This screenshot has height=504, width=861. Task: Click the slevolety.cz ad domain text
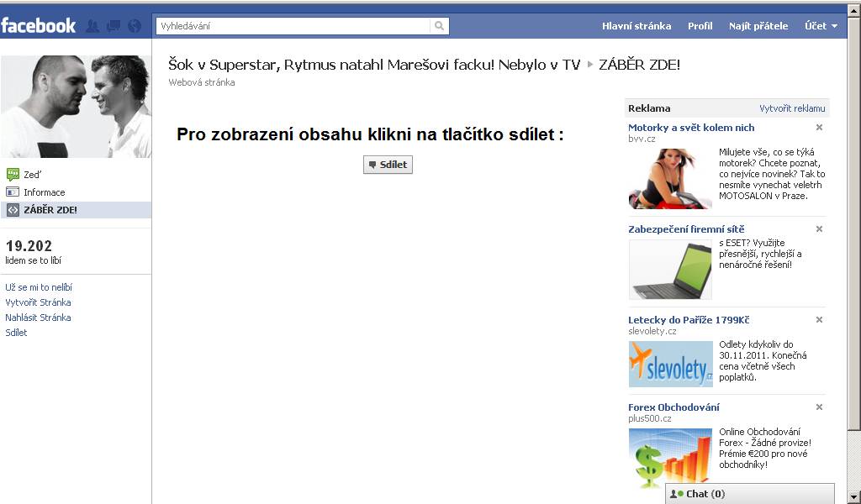(x=652, y=331)
